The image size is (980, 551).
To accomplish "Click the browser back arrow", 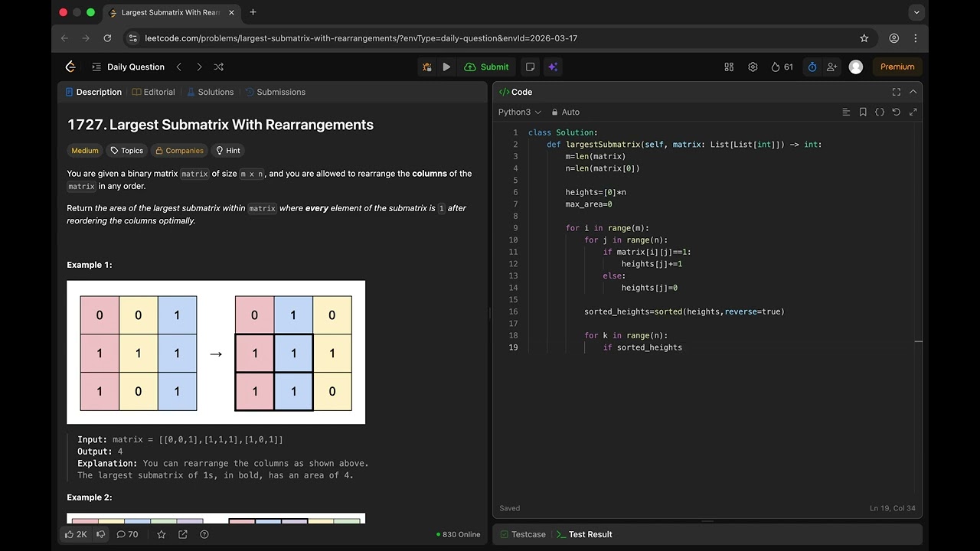I will [64, 38].
